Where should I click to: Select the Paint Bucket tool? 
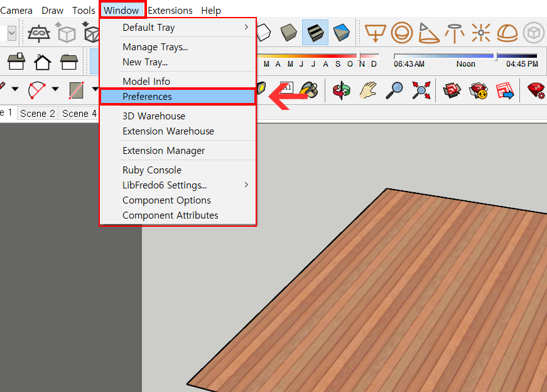point(310,90)
